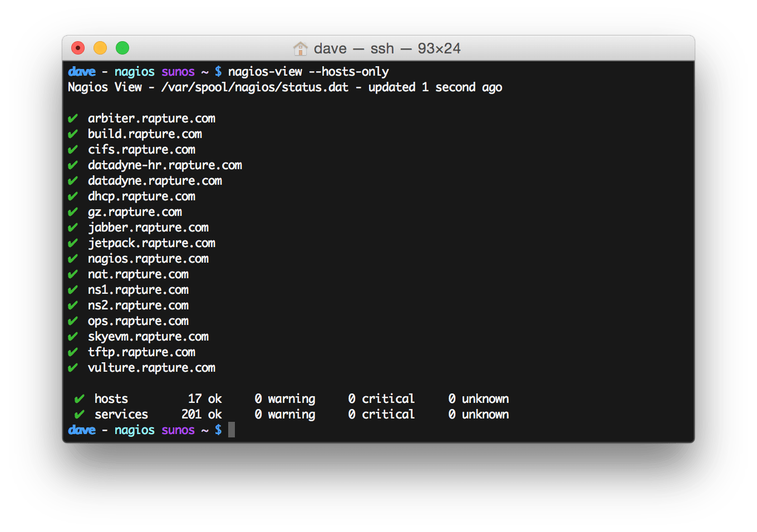The image size is (757, 532).
Task: Click the hostname dhcp.rapture.com
Action: click(141, 196)
